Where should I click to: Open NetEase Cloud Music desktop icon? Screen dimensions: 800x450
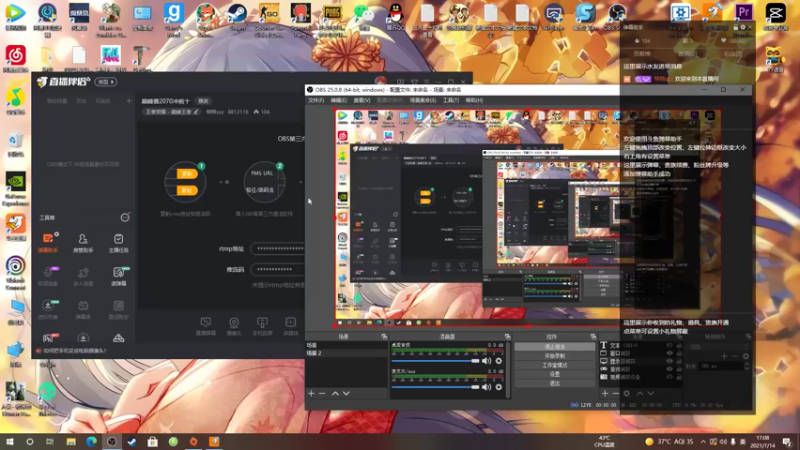point(15,59)
